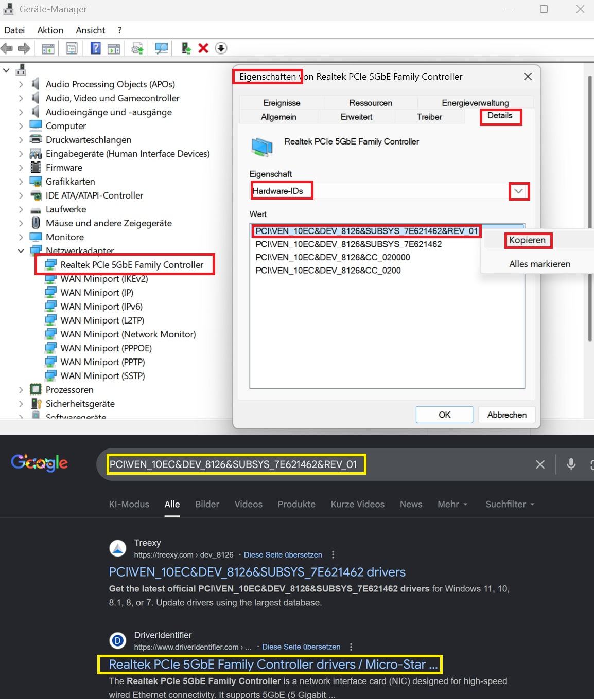Toggle the action pane toolbar icon
Viewport: 594px width, 700px height.
114,48
